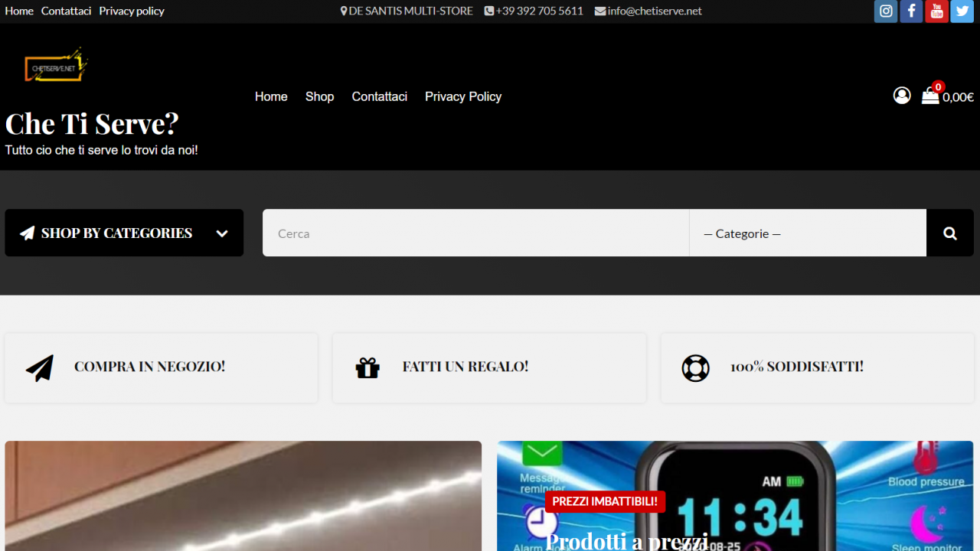Open the user account icon
The width and height of the screenshot is (980, 551).
click(902, 95)
